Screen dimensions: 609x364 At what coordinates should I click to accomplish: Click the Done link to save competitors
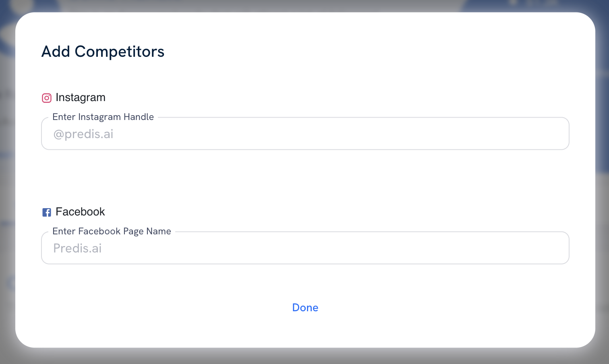point(305,307)
